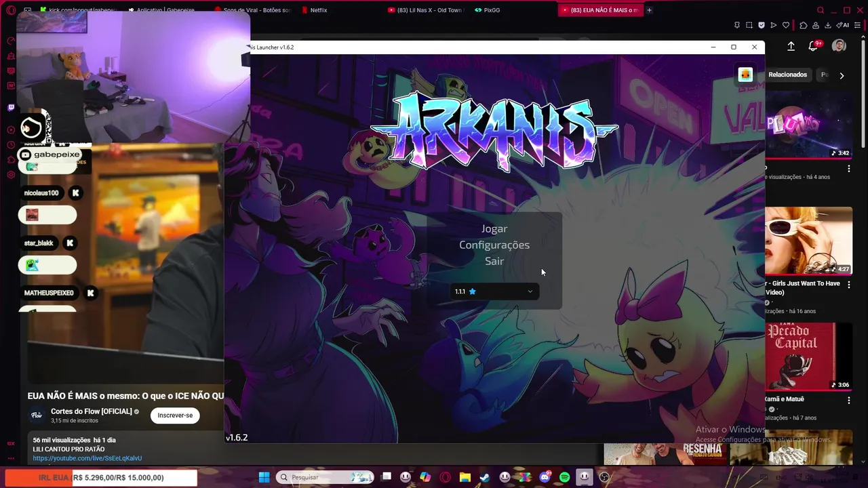The height and width of the screenshot is (488, 868).
Task: Open YouTube notifications bell
Action: click(x=813, y=46)
